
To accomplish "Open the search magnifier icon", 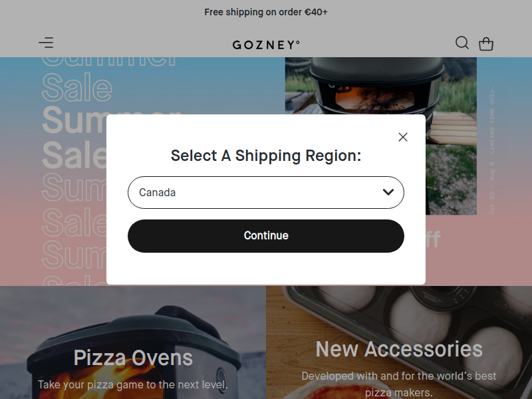I will point(462,43).
